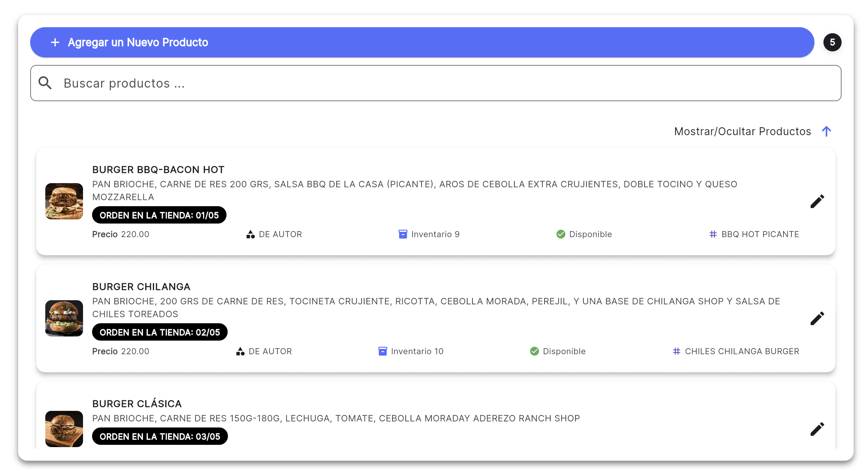Image resolution: width=868 pixels, height=469 pixels.
Task: Click edit pencil for Burger Clásica
Action: tap(817, 429)
